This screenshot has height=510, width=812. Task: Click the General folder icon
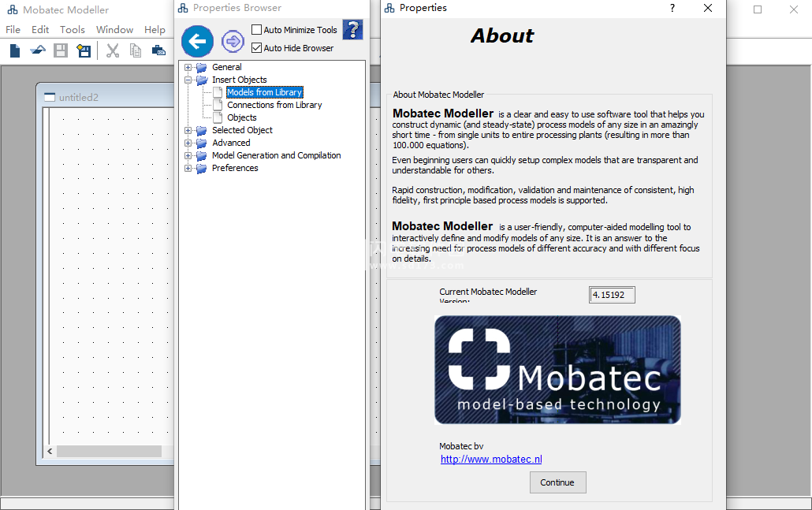click(x=202, y=67)
